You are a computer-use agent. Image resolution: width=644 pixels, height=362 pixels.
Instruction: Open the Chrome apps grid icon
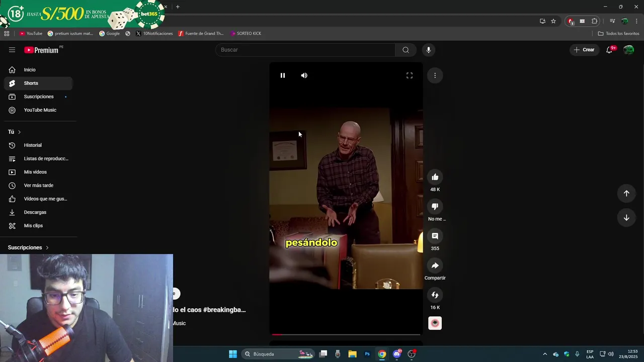(7, 34)
